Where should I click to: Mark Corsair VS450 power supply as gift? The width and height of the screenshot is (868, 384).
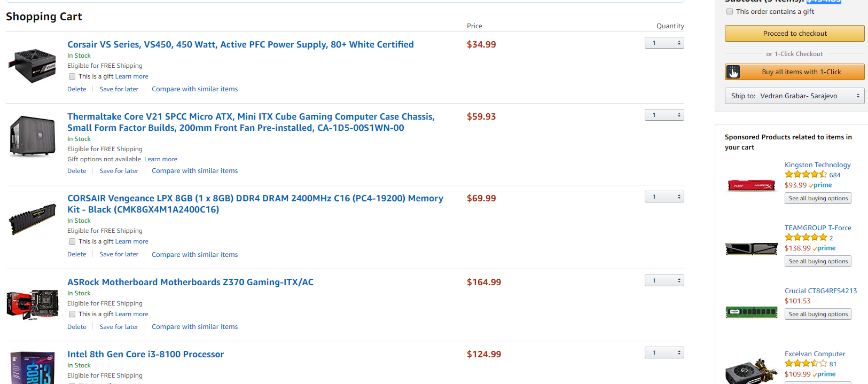click(72, 76)
